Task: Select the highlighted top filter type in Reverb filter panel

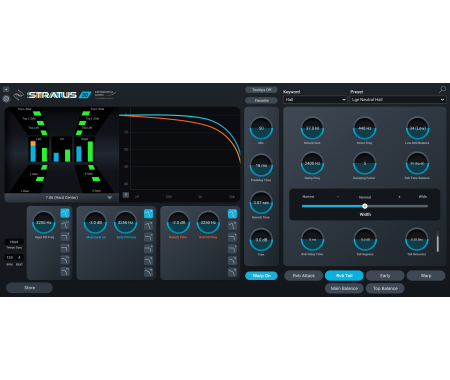Action: (x=232, y=213)
